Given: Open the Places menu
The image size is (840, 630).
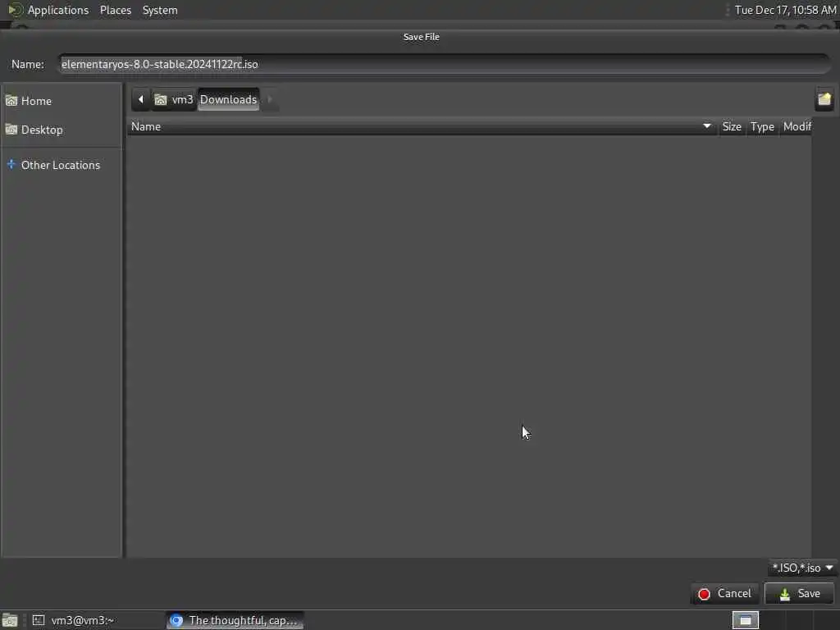Looking at the screenshot, I should (x=115, y=10).
